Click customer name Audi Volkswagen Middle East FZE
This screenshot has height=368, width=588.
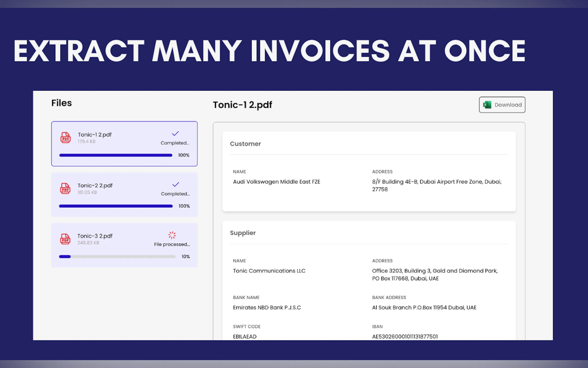[276, 182]
